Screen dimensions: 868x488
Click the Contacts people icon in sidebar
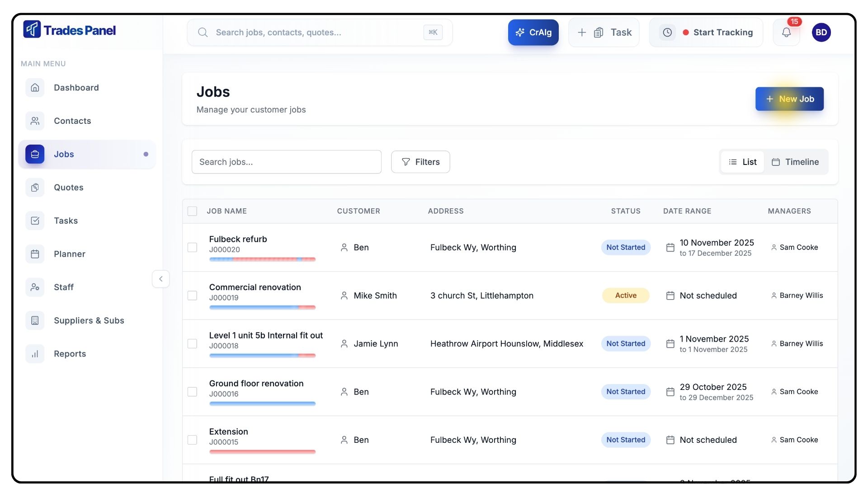35,121
